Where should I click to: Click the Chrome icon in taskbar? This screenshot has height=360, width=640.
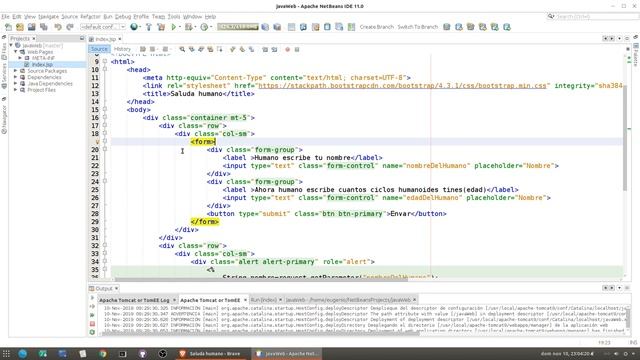pyautogui.click(x=102, y=353)
